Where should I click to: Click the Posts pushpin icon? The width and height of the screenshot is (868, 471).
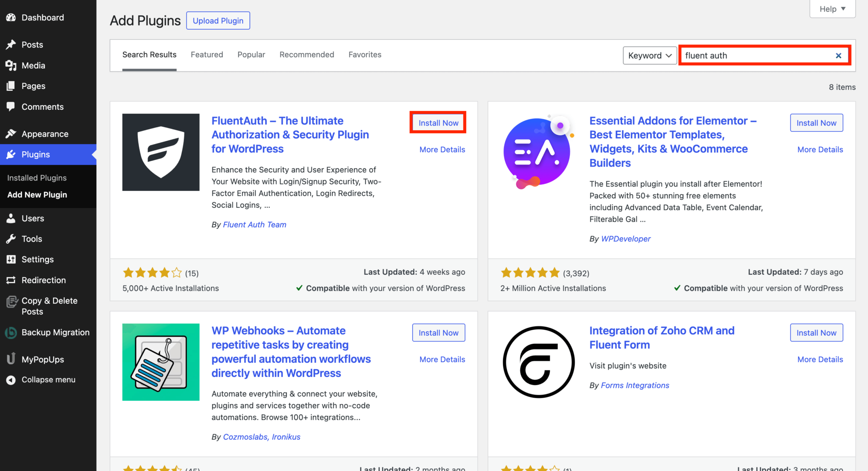11,45
